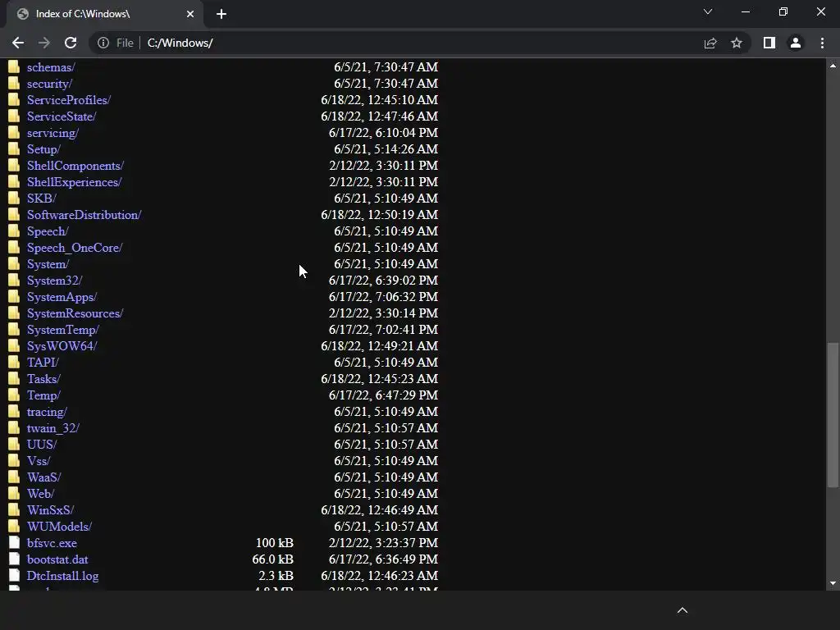Open the tab search dropdown arrow
The height and width of the screenshot is (630, 840).
coord(708,11)
